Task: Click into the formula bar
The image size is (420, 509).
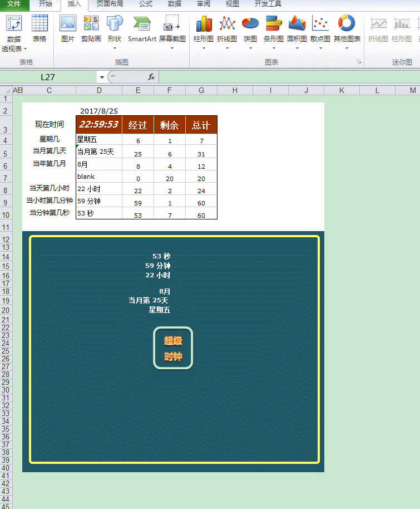Action: tap(289, 77)
